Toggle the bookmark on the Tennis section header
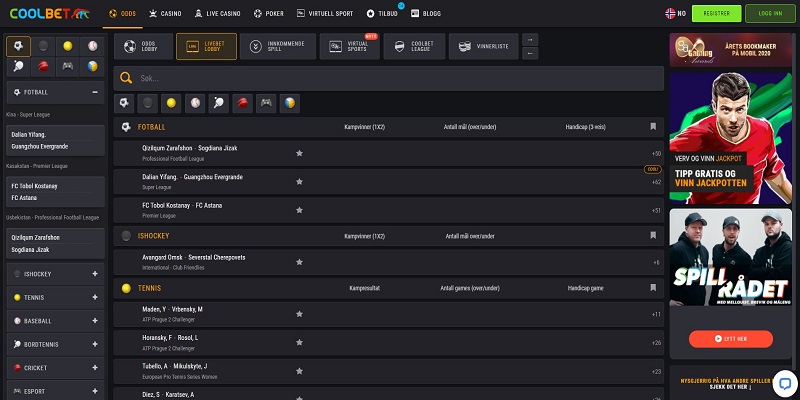Viewport: 800px width, 400px height. 653,288
